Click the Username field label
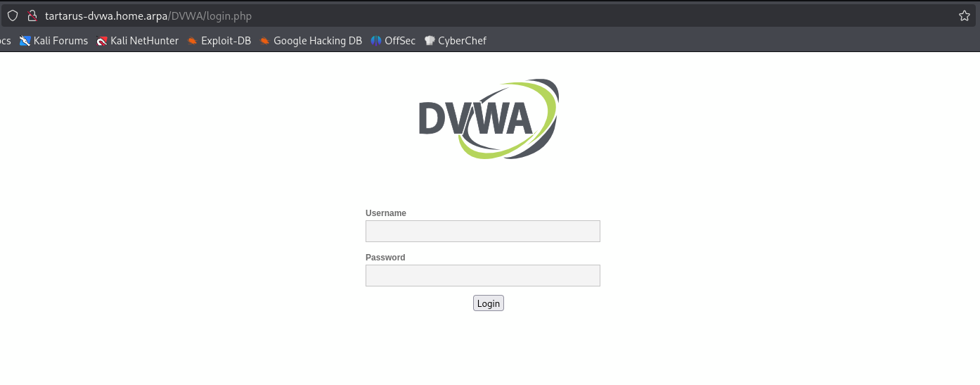This screenshot has height=385, width=980. coord(386,213)
